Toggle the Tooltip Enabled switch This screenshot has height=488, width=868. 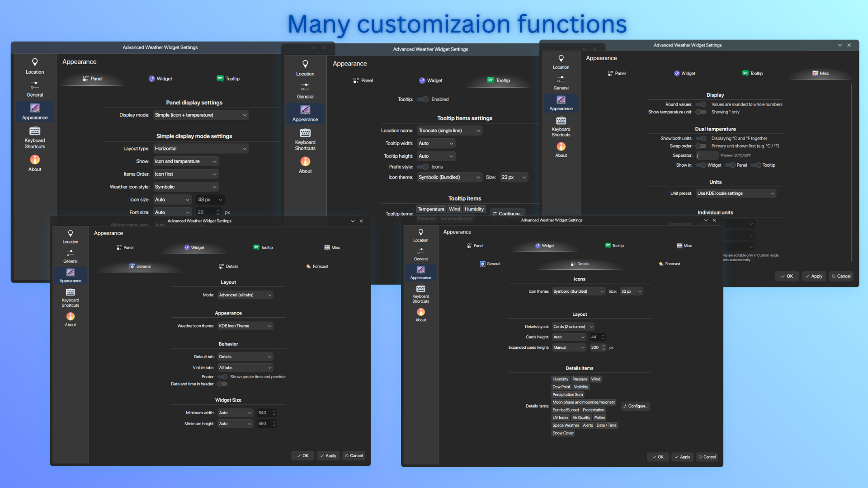(423, 99)
